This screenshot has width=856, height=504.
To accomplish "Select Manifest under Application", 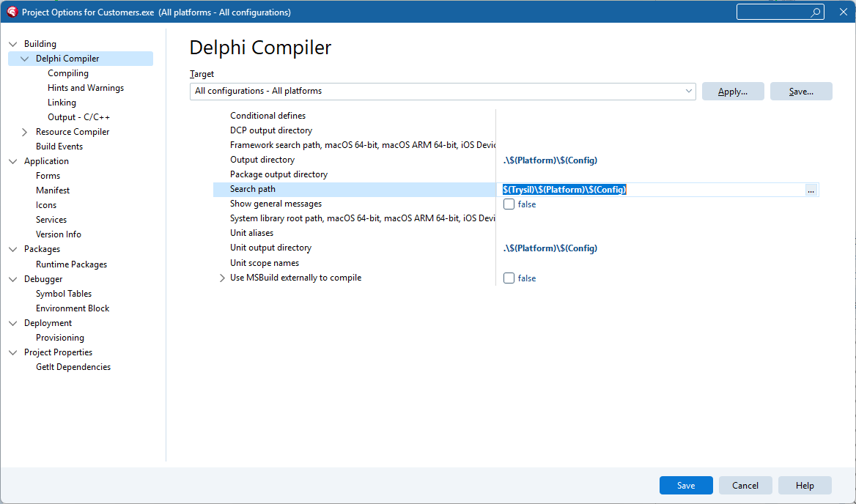I will point(53,190).
